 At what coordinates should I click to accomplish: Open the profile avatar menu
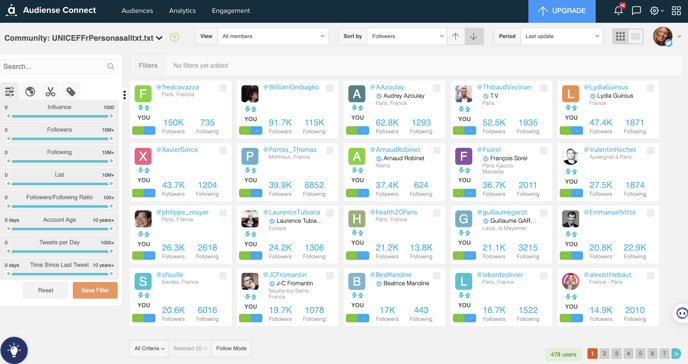[x=663, y=36]
